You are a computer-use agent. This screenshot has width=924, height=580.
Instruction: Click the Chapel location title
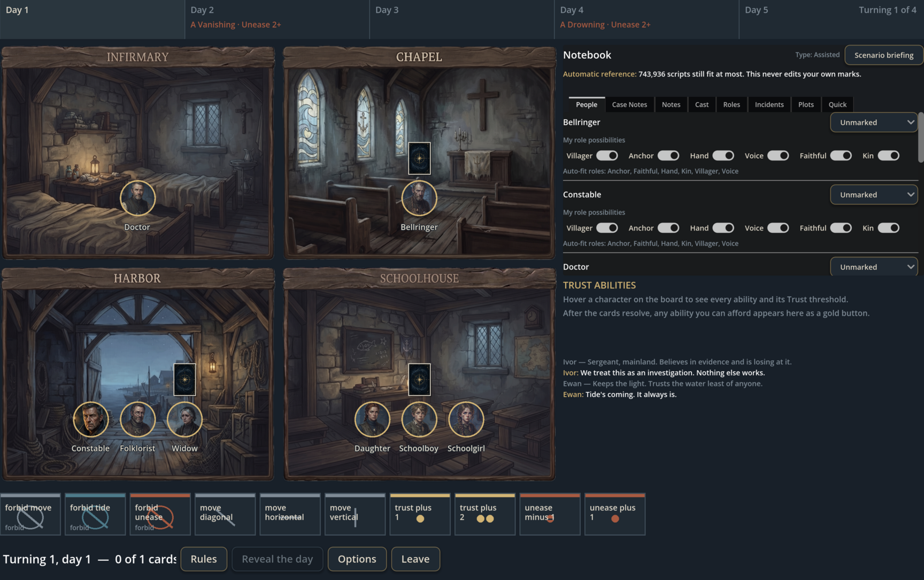pyautogui.click(x=419, y=57)
